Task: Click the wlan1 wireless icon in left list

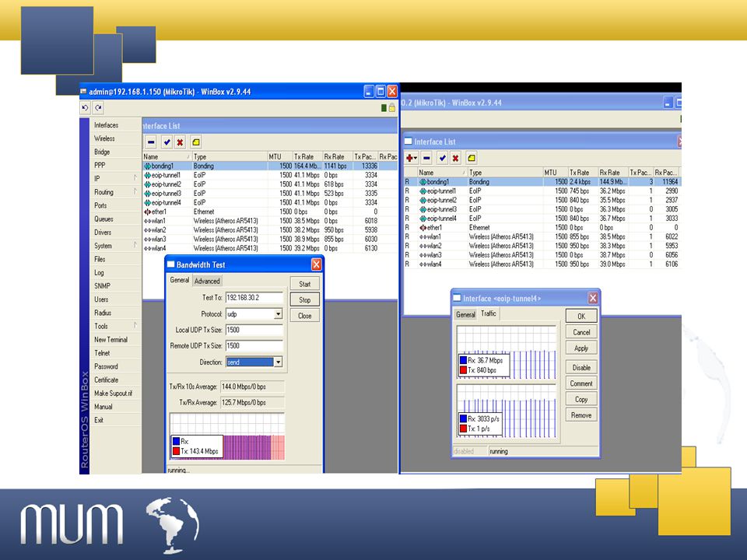Action: (148, 221)
